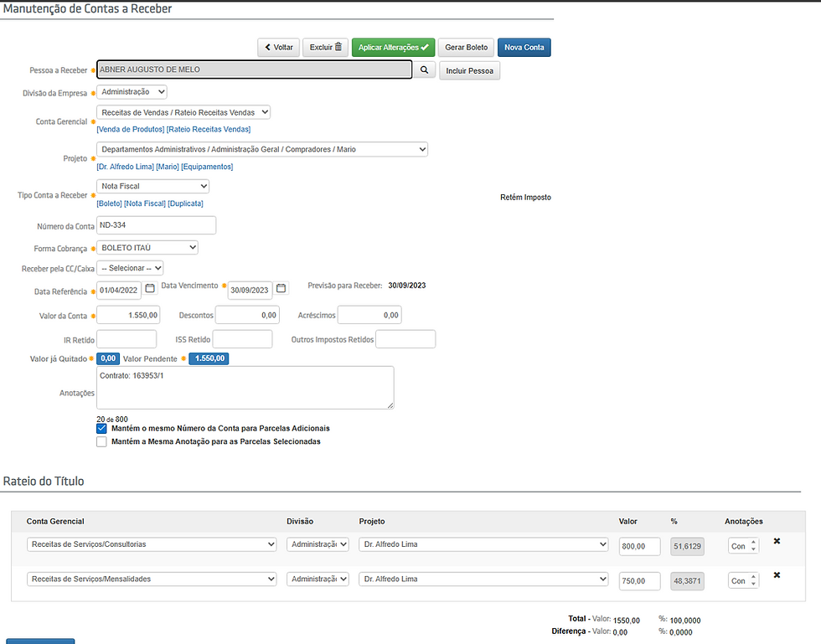Click Anotações box in Consultorias row
The image size is (821, 644).
[x=744, y=546]
